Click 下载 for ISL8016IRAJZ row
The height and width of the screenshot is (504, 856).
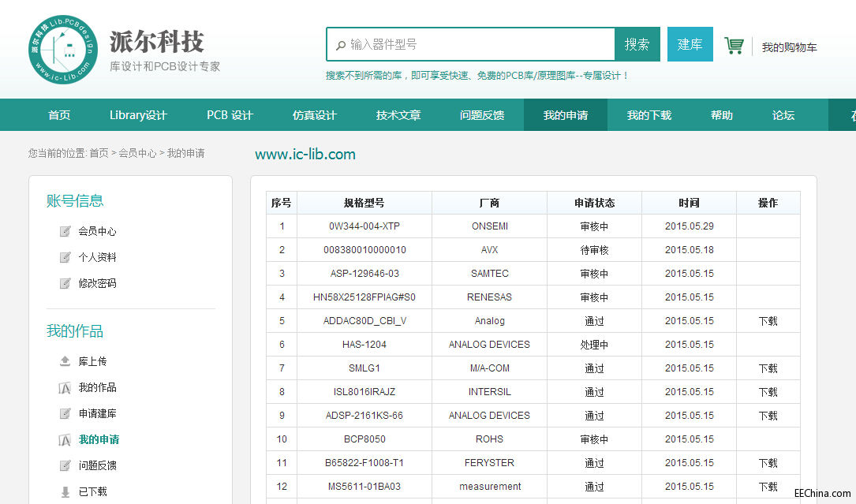pos(768,392)
